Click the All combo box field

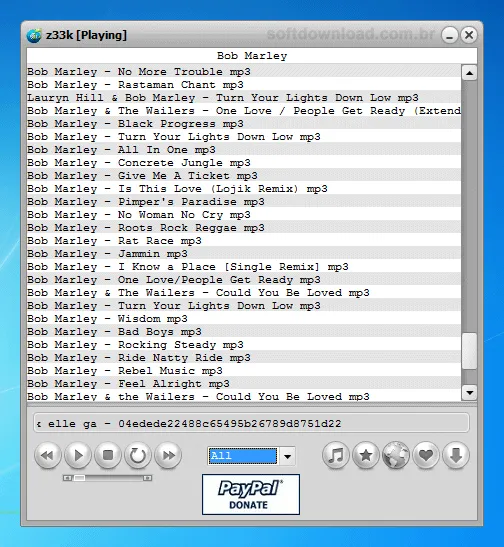pyautogui.click(x=243, y=456)
